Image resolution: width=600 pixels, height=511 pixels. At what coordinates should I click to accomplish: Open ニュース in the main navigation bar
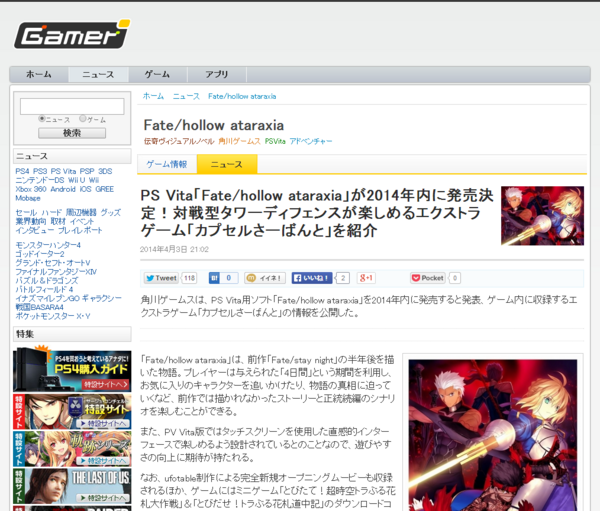click(98, 74)
